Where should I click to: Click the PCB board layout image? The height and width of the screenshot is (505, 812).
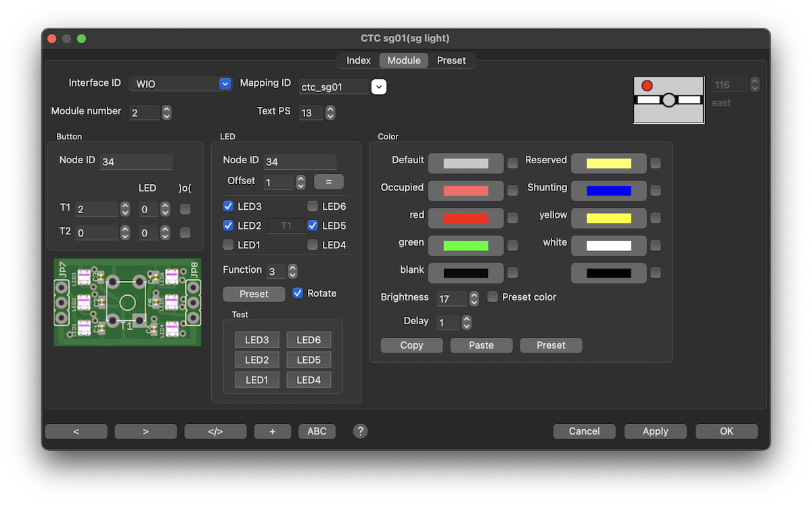click(127, 302)
